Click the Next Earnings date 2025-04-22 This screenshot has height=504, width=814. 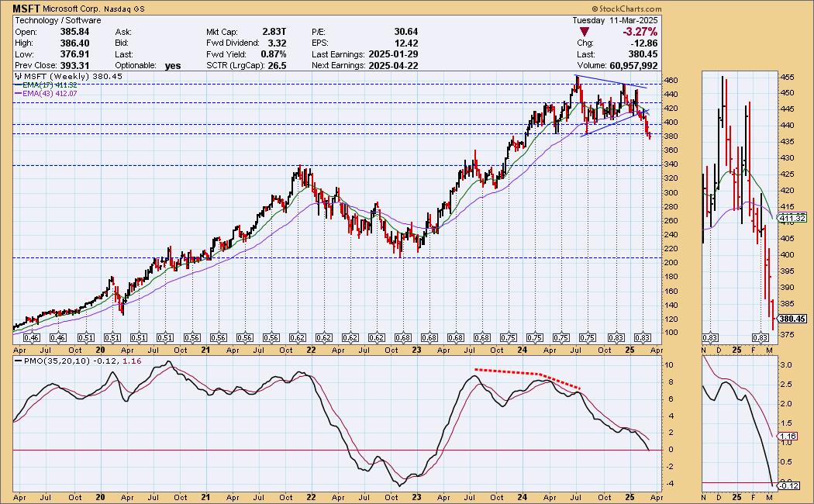click(x=393, y=65)
